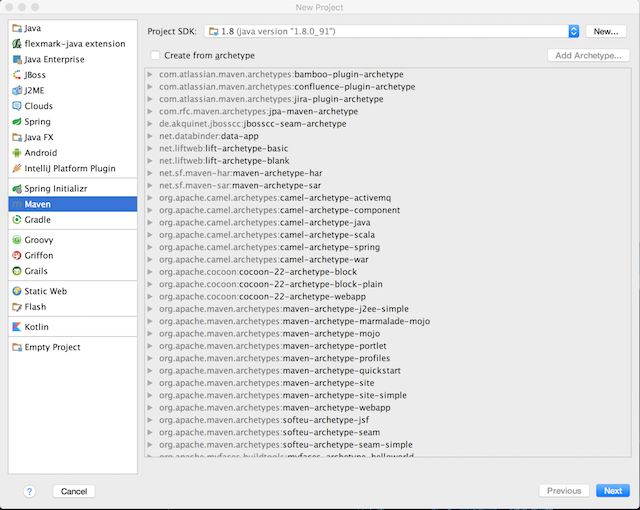The height and width of the screenshot is (510, 640).
Task: Choose the J2ME module icon
Action: point(17,91)
